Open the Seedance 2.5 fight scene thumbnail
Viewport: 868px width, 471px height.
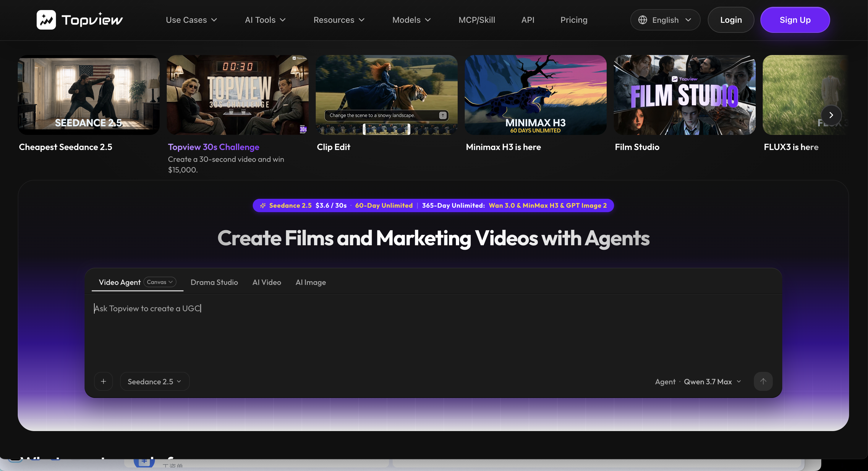pos(89,95)
